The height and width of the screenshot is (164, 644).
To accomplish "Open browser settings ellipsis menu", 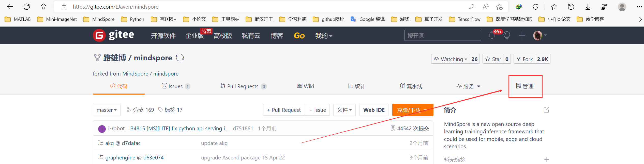I will coord(639,7).
